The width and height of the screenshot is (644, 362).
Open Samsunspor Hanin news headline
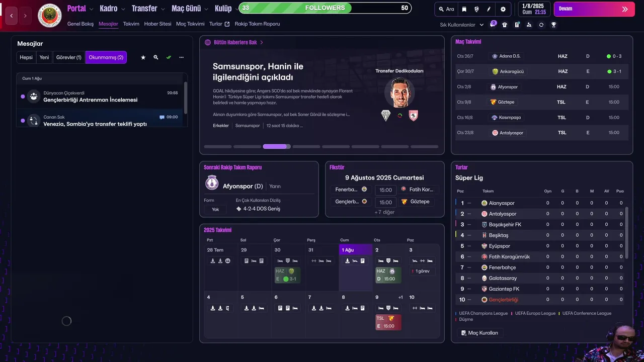pyautogui.click(x=259, y=72)
